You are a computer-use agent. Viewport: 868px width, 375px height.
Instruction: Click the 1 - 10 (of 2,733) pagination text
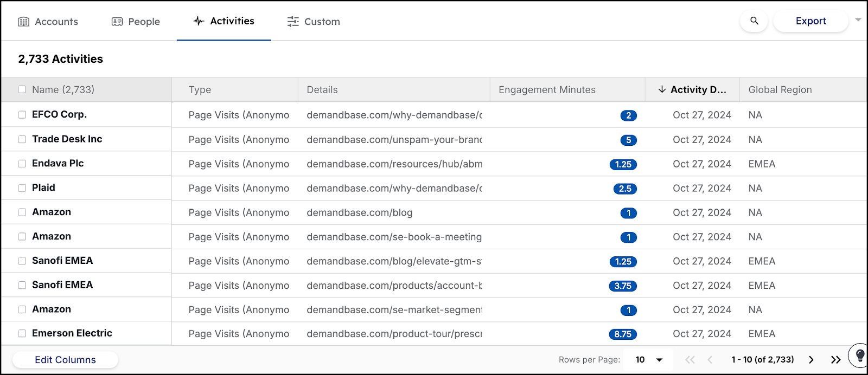click(762, 360)
